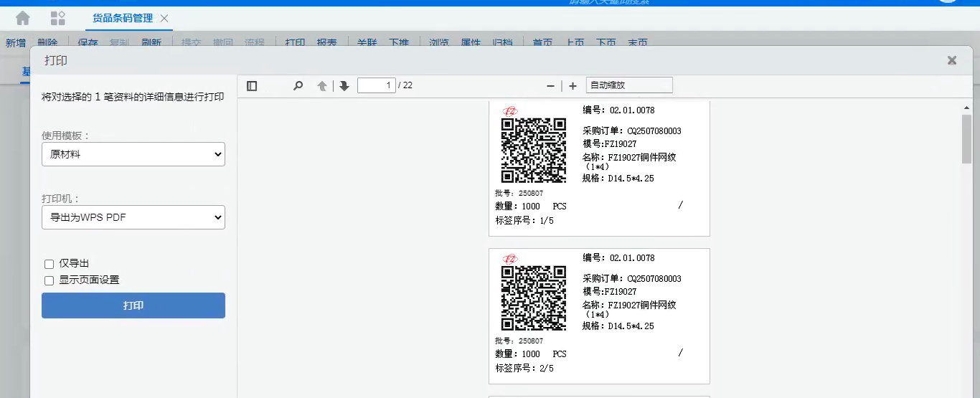Image resolution: width=980 pixels, height=398 pixels.
Task: Enable the 仅导出 checkbox
Action: (x=50, y=264)
